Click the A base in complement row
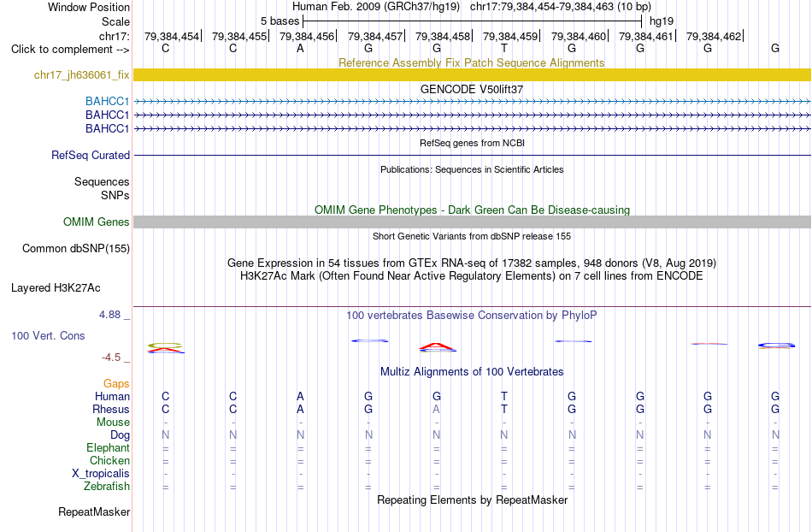This screenshot has height=532, width=812. click(x=300, y=49)
